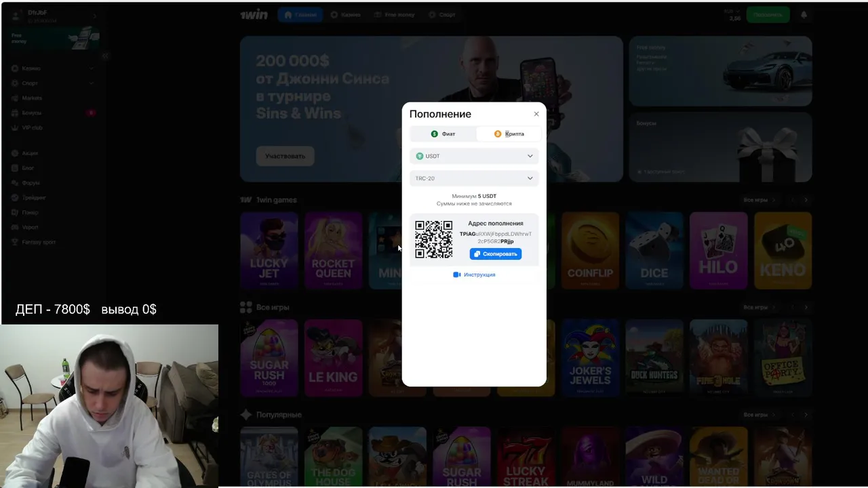Click the 1win logo in background header
868x488 pixels.
(x=254, y=14)
